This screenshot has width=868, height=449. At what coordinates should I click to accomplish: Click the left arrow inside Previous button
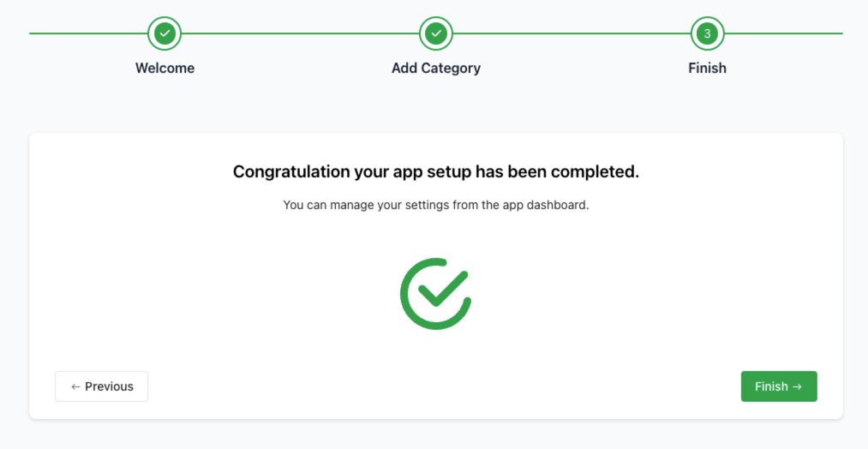click(x=75, y=386)
